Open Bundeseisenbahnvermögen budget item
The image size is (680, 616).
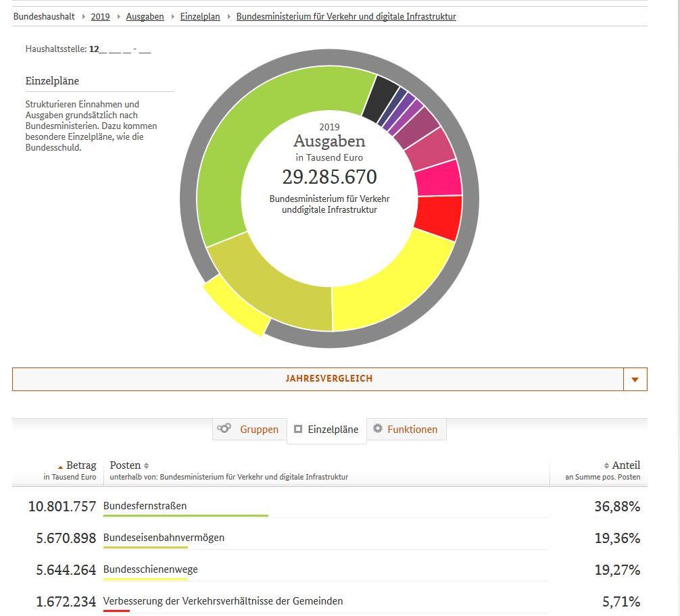[164, 538]
